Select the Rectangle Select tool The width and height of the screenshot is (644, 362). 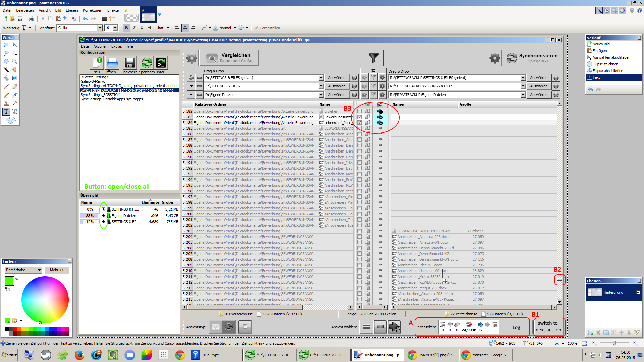[6, 45]
